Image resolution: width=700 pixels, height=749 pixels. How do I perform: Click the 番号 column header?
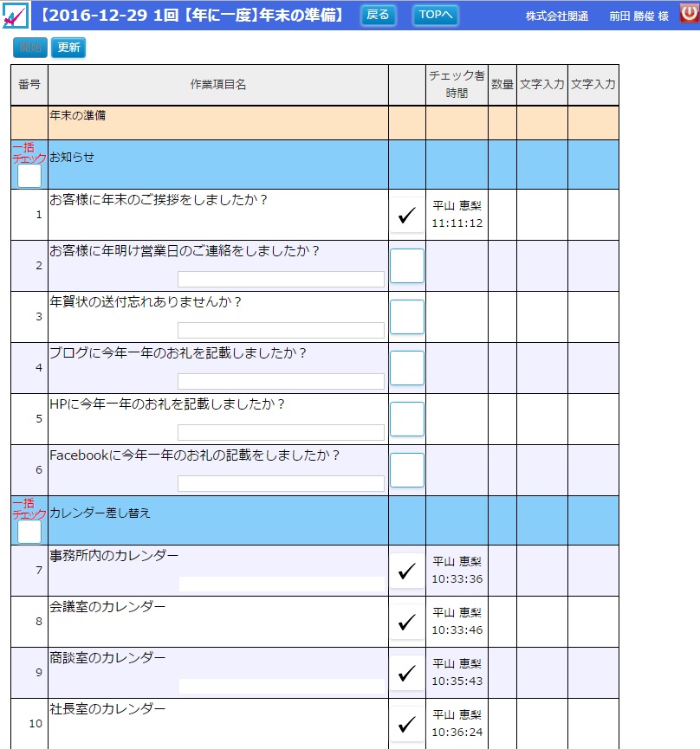coord(29,85)
